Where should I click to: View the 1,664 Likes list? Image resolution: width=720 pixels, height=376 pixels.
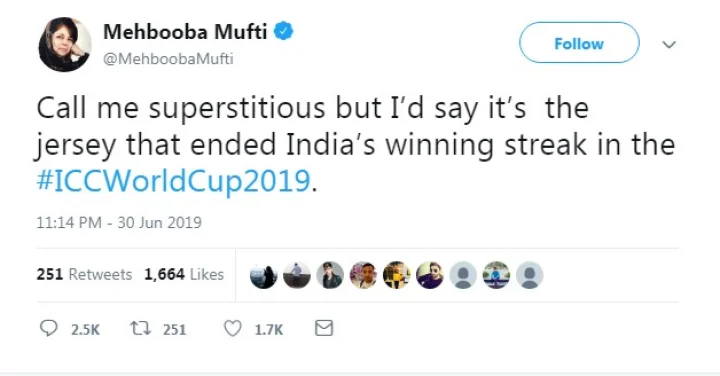point(184,274)
